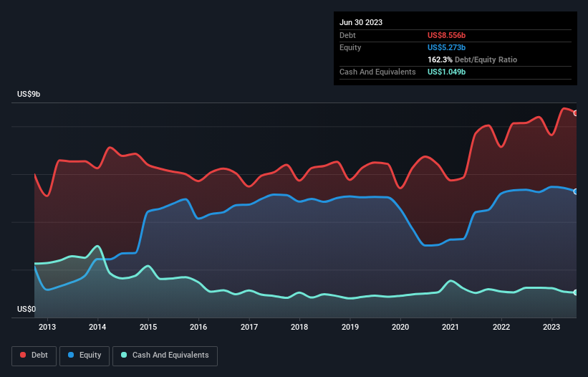Select the 2013 x-axis label

47,327
